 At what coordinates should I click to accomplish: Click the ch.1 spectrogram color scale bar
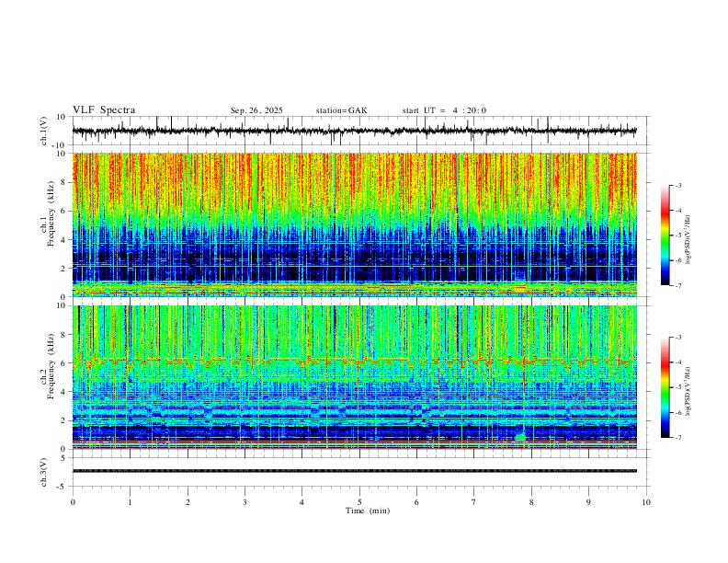pyautogui.click(x=665, y=236)
